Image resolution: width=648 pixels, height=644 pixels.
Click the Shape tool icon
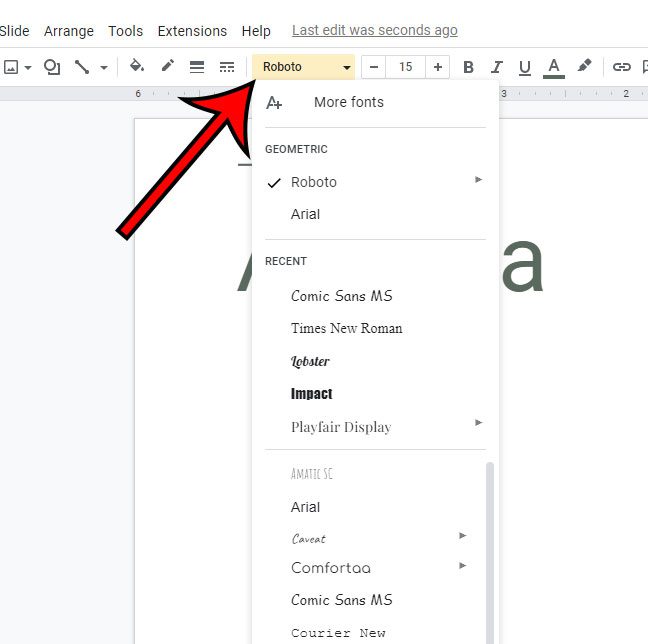tap(52, 67)
